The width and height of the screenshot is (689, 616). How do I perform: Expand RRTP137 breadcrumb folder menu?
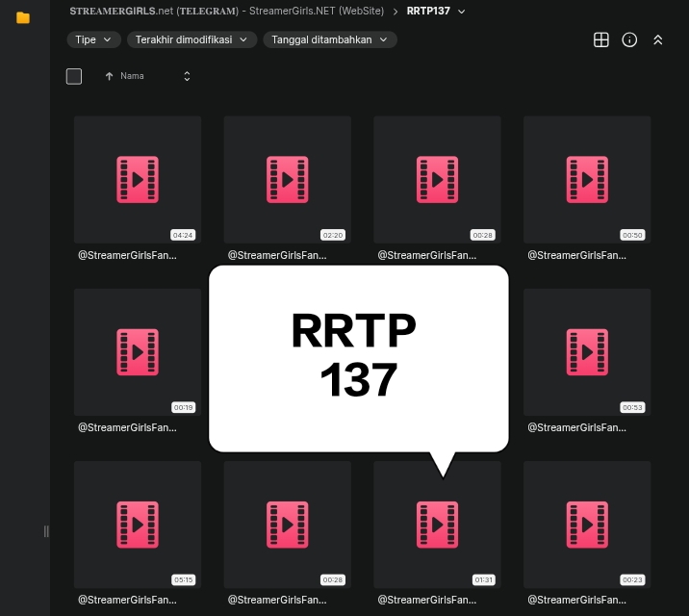coord(462,12)
